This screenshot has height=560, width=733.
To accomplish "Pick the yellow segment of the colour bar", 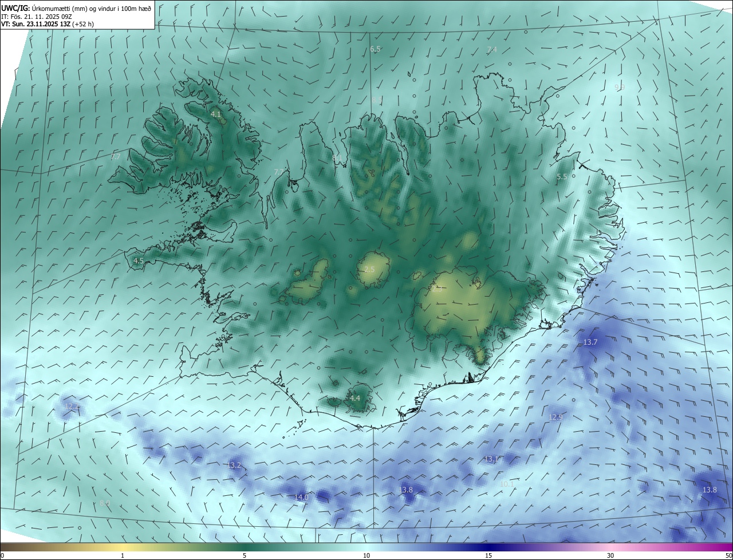I will (123, 547).
